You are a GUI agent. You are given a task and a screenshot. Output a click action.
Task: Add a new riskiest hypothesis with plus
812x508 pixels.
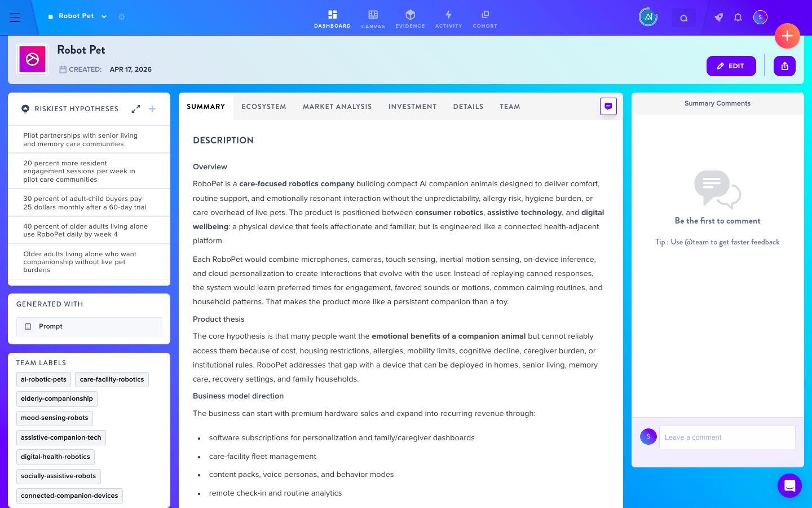tap(152, 109)
